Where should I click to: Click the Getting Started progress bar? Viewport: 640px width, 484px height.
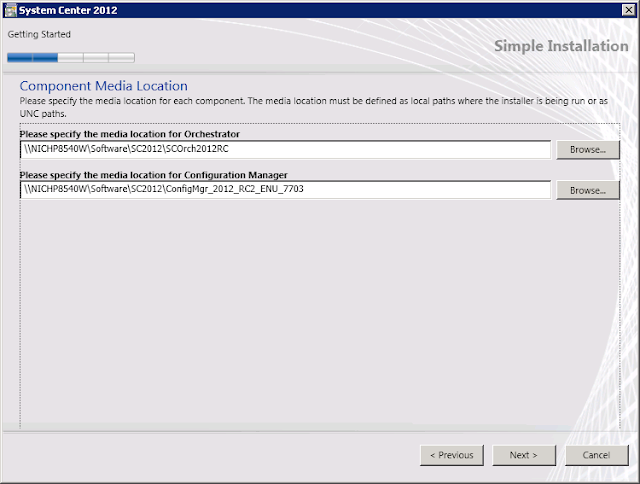(x=71, y=58)
